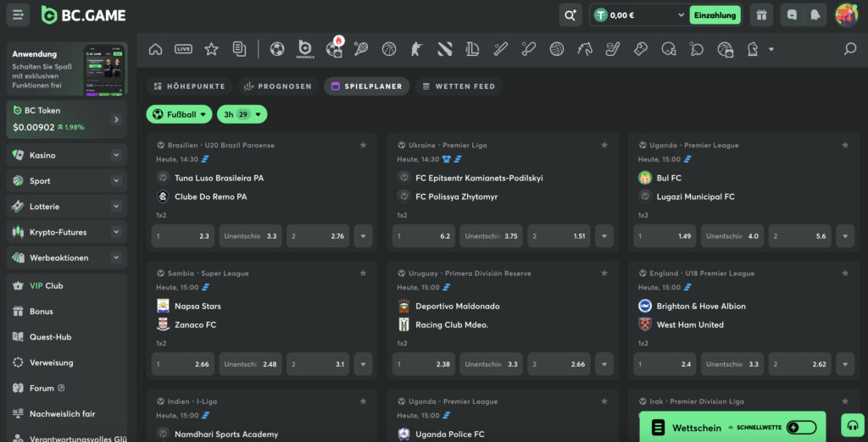Select the table tennis icon
The width and height of the screenshot is (868, 442).
coord(697,49)
